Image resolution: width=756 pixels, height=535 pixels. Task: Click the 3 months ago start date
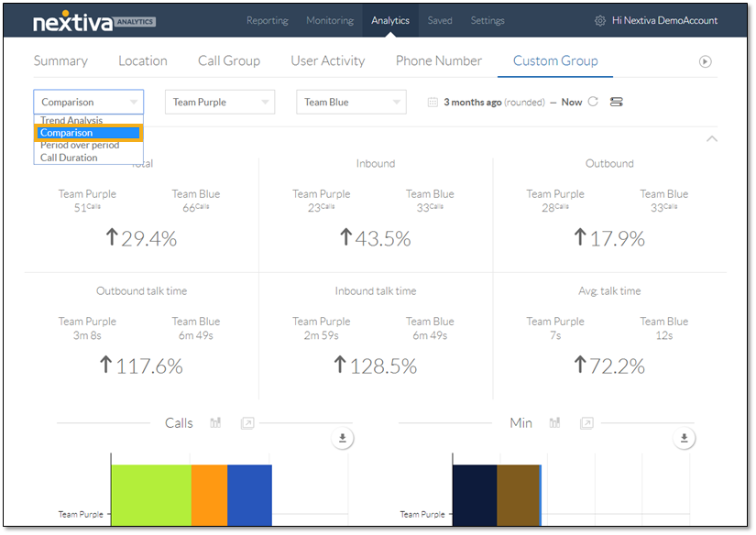point(473,103)
